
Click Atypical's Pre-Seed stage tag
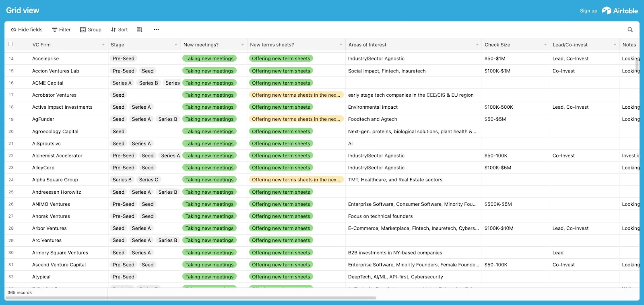click(124, 277)
